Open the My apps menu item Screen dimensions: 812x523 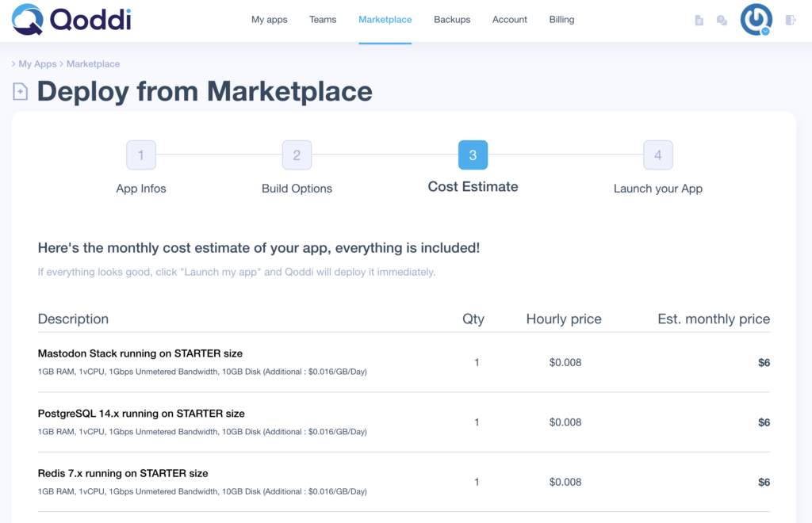pyautogui.click(x=270, y=20)
